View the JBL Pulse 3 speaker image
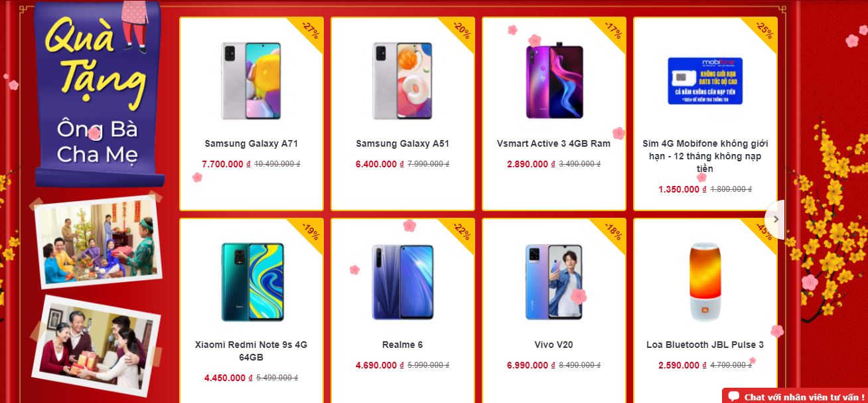This screenshot has height=403, width=868. 705,282
